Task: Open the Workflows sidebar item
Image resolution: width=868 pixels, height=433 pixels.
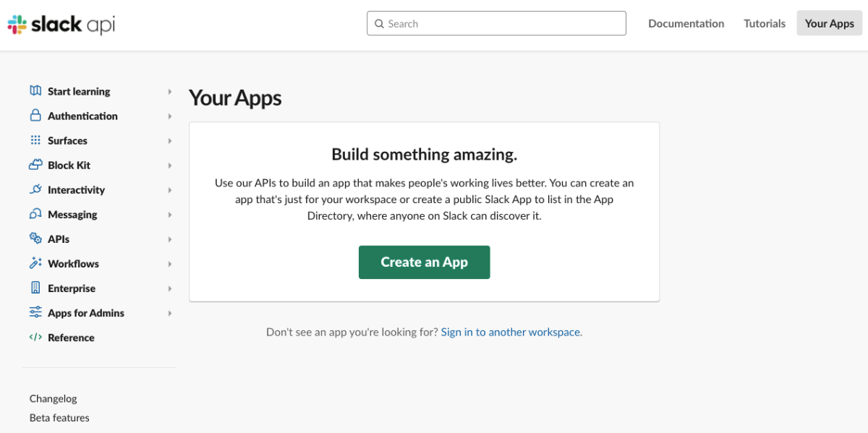Action: [73, 264]
